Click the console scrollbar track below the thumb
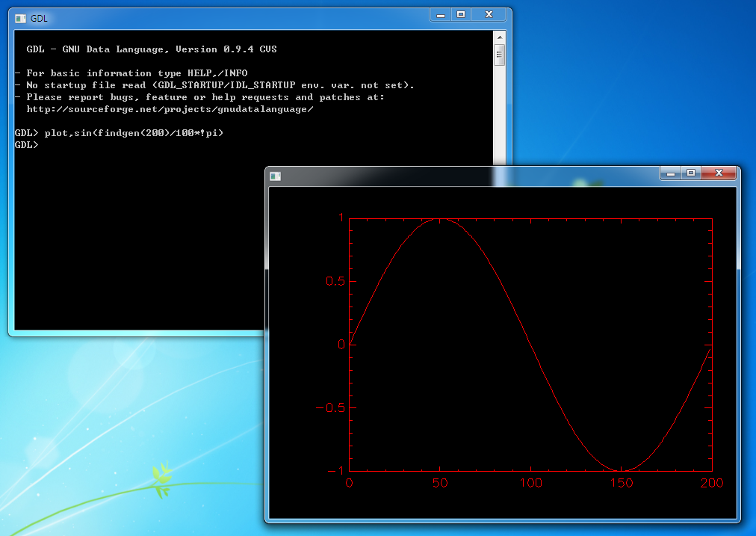Screen dimensions: 756x536 click(499, 112)
